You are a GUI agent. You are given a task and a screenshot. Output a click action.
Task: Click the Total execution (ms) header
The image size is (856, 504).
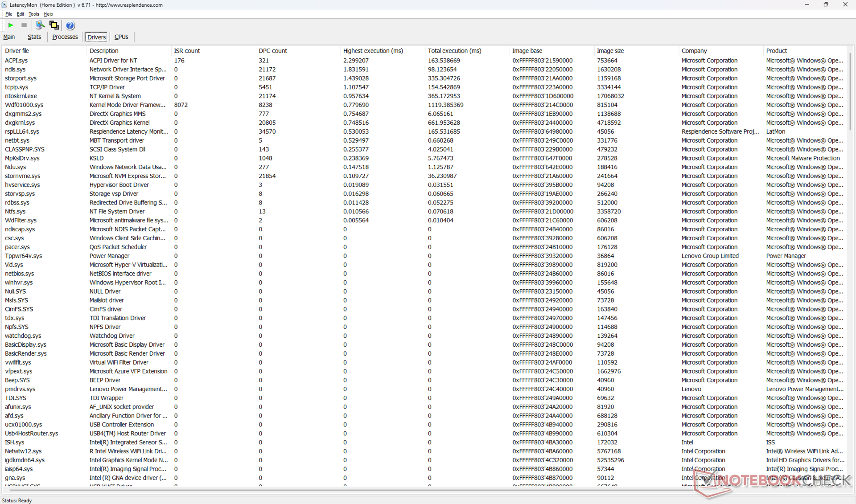(454, 51)
